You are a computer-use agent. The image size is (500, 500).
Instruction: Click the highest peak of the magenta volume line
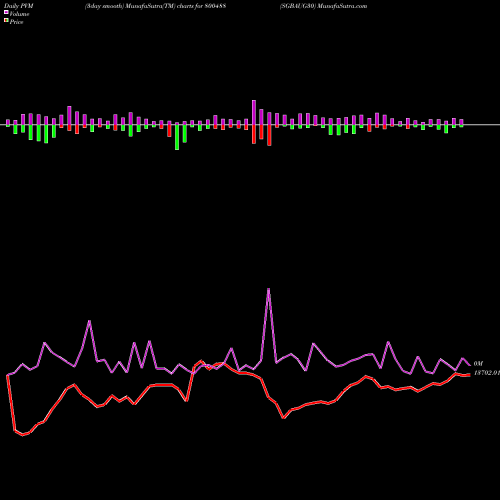tap(269, 289)
